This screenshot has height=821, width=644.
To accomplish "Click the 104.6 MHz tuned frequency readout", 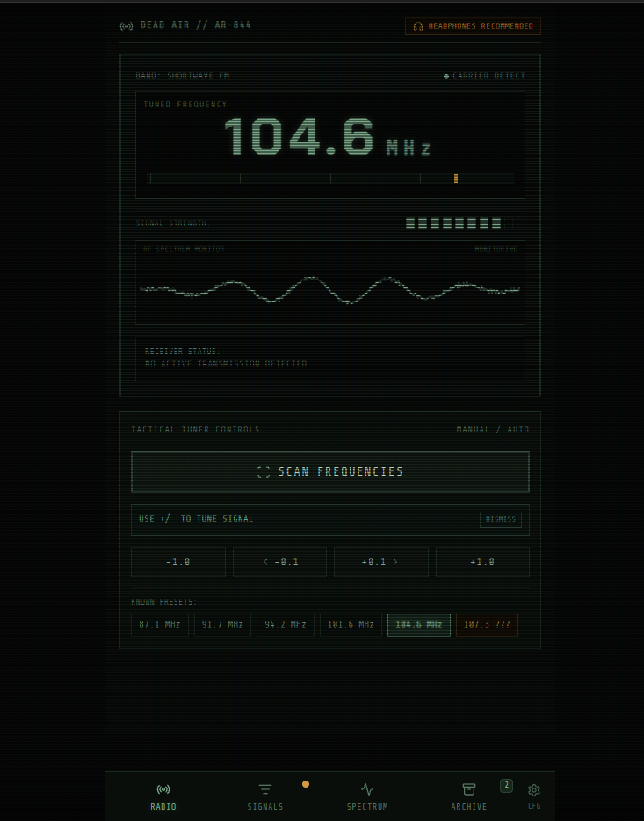I will [328, 137].
